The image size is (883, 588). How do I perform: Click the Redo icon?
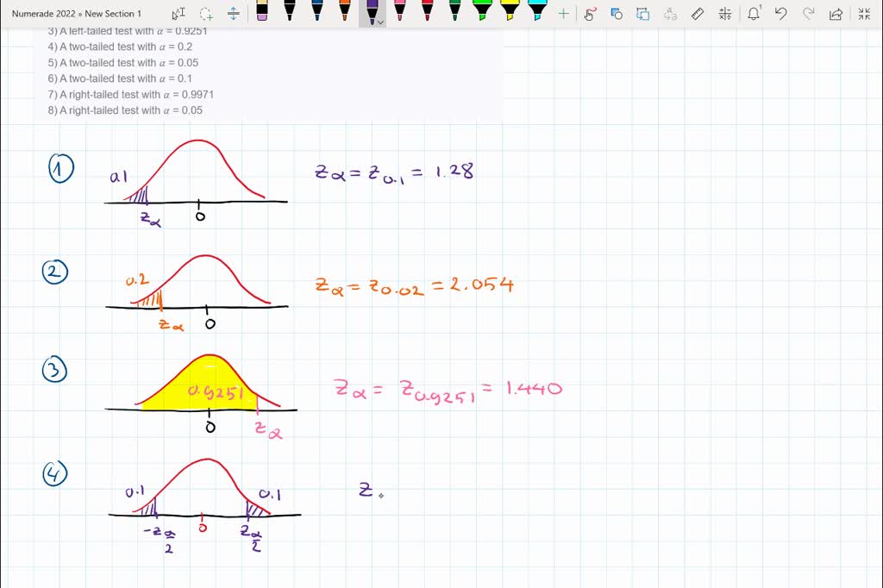tap(807, 13)
